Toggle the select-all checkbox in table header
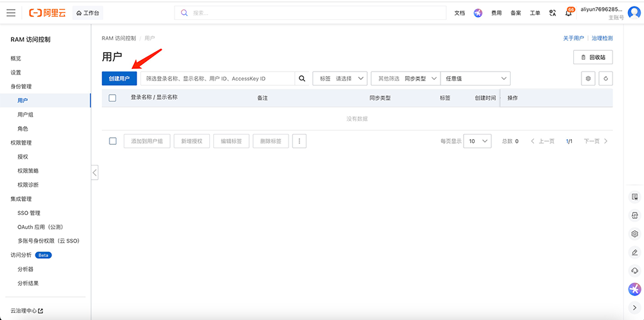 (x=113, y=98)
